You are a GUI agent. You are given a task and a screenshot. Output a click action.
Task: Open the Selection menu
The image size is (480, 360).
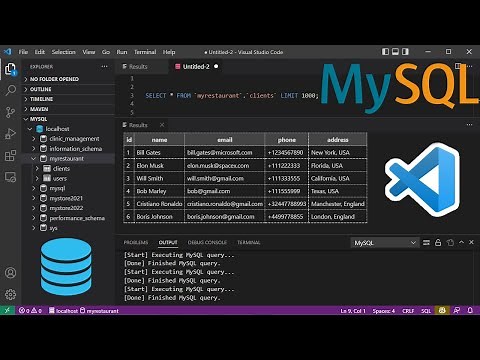click(64, 52)
